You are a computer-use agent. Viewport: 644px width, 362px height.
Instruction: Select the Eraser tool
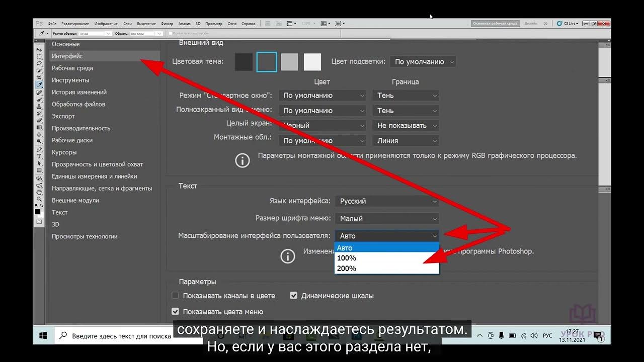[39, 121]
